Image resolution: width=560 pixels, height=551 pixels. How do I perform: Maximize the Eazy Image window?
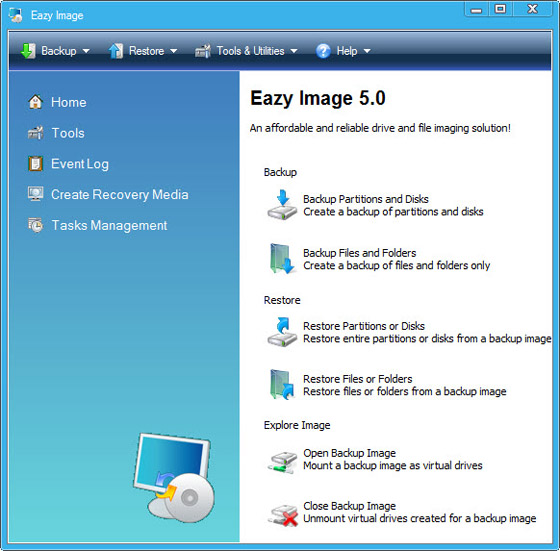click(x=500, y=9)
